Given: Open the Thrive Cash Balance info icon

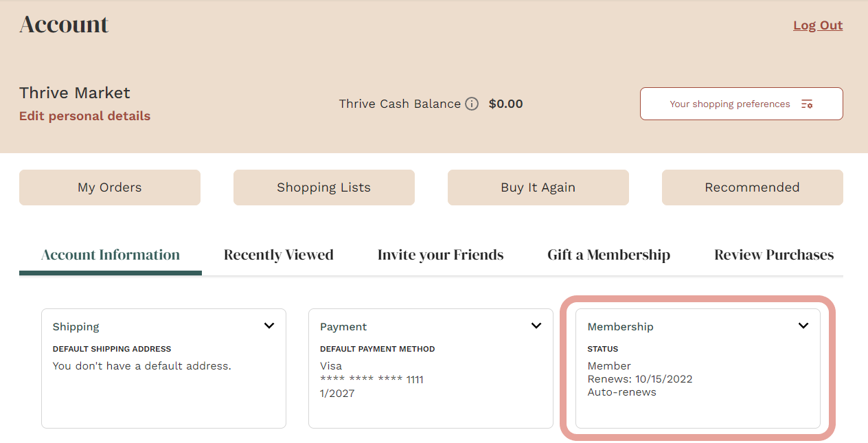Looking at the screenshot, I should 472,104.
